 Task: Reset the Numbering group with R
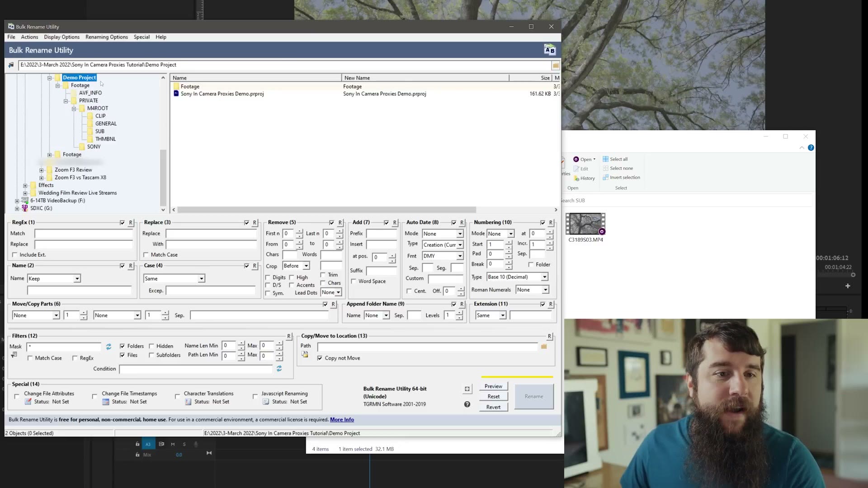[x=551, y=223]
